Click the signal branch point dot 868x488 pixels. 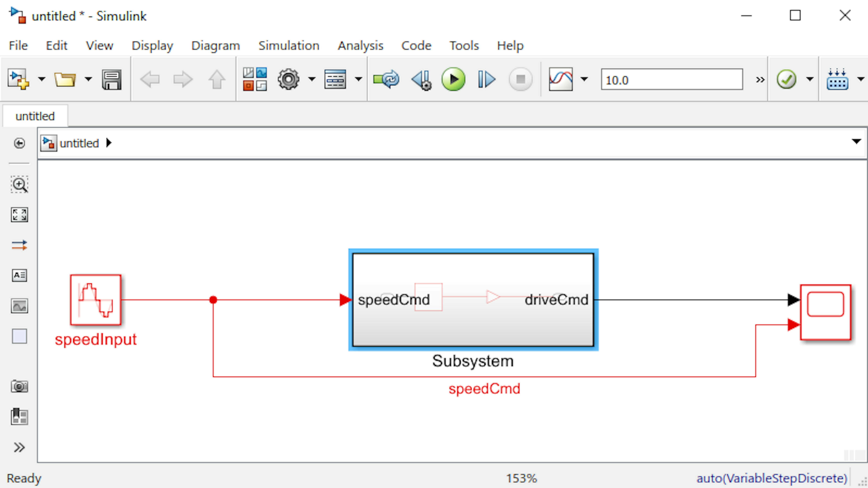pos(213,300)
